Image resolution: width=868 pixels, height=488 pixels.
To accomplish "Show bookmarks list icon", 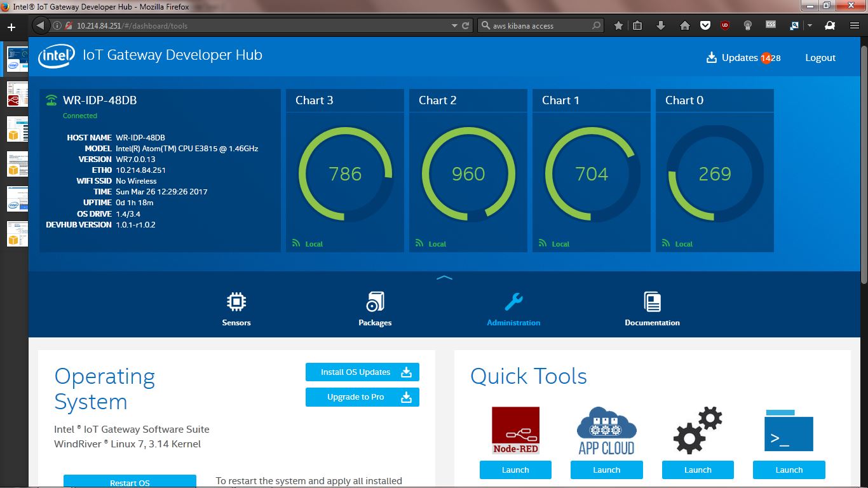I will [637, 26].
